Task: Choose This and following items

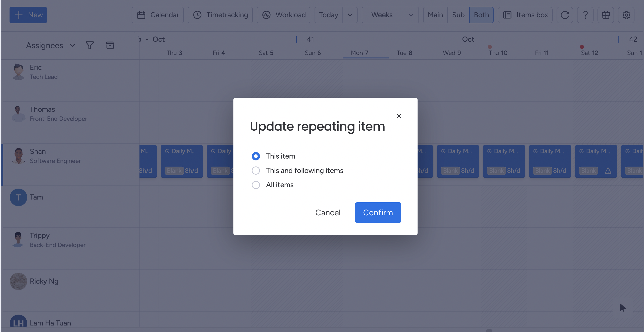Action: 256,170
